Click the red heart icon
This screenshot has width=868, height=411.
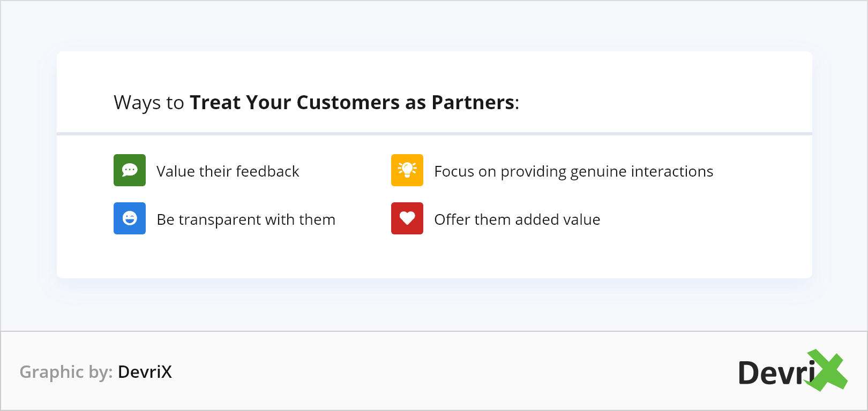[407, 218]
